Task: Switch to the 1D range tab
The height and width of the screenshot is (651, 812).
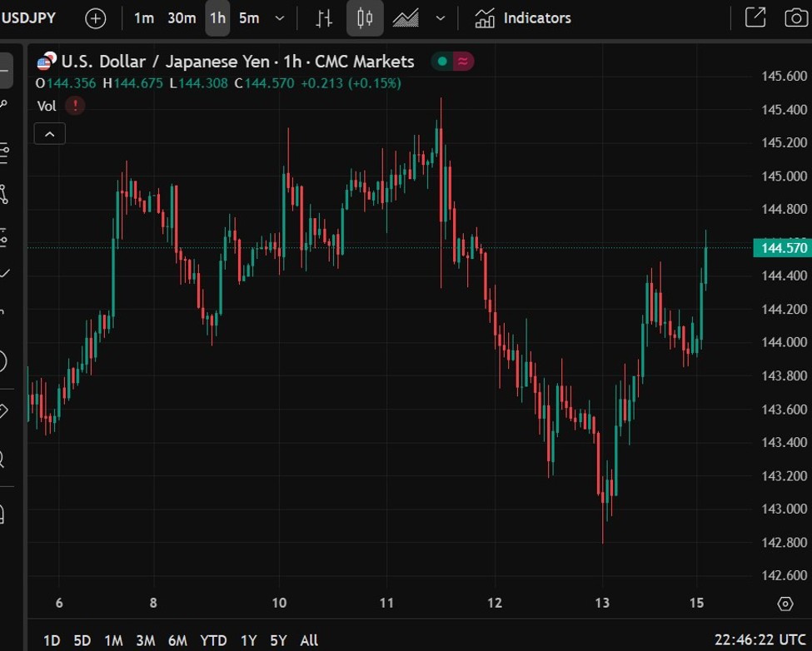Action: pos(51,641)
